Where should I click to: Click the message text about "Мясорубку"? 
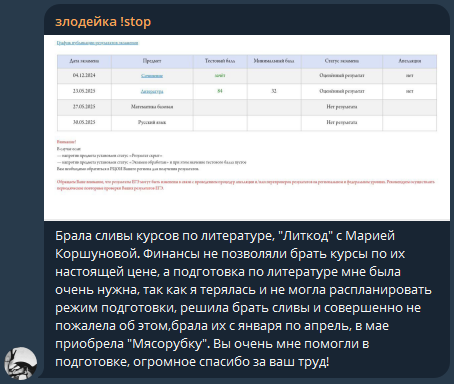point(243,298)
